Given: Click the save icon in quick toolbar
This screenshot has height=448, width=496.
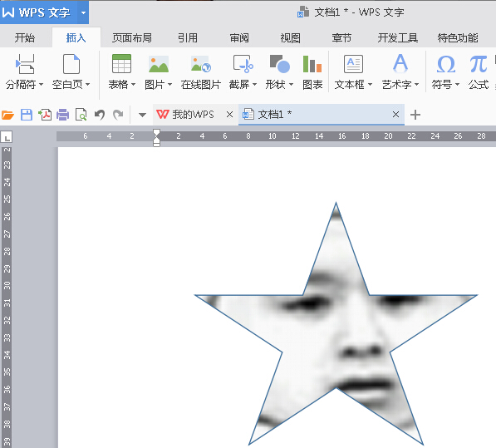Looking at the screenshot, I should point(27,115).
